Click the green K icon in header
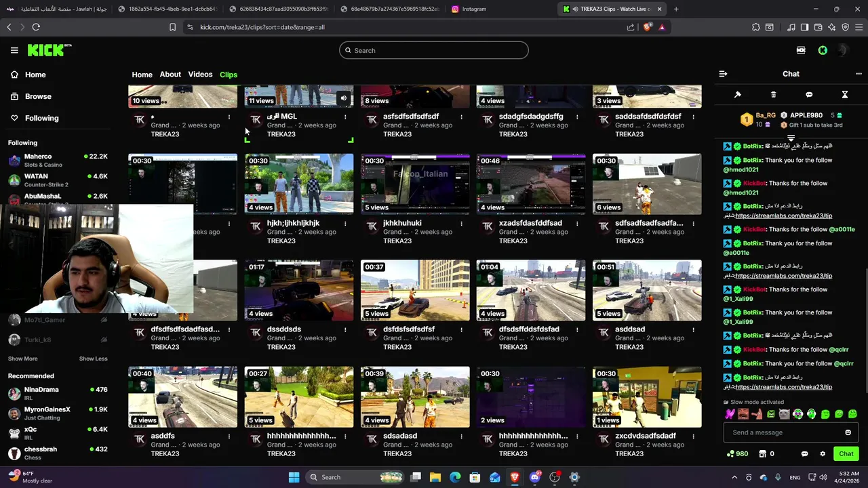The width and height of the screenshot is (868, 488). [823, 50]
